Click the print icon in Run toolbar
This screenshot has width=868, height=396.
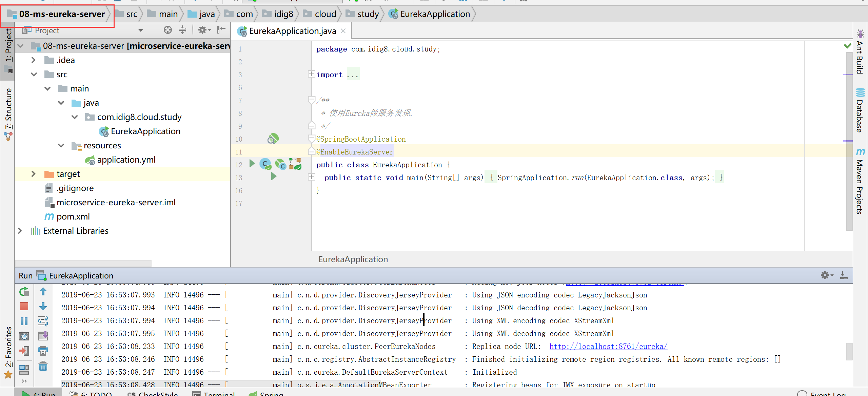pyautogui.click(x=43, y=351)
